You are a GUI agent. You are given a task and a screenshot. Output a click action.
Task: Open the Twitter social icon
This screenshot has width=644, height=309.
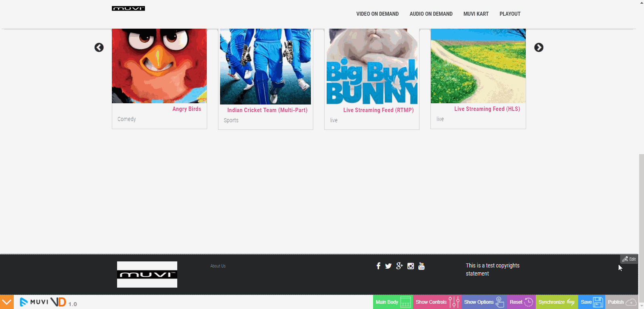pos(388,266)
